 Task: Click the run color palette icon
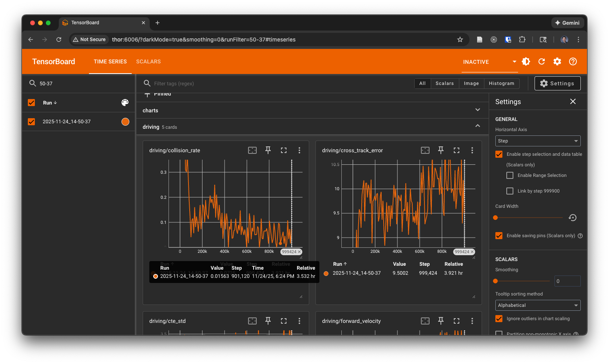click(x=125, y=103)
